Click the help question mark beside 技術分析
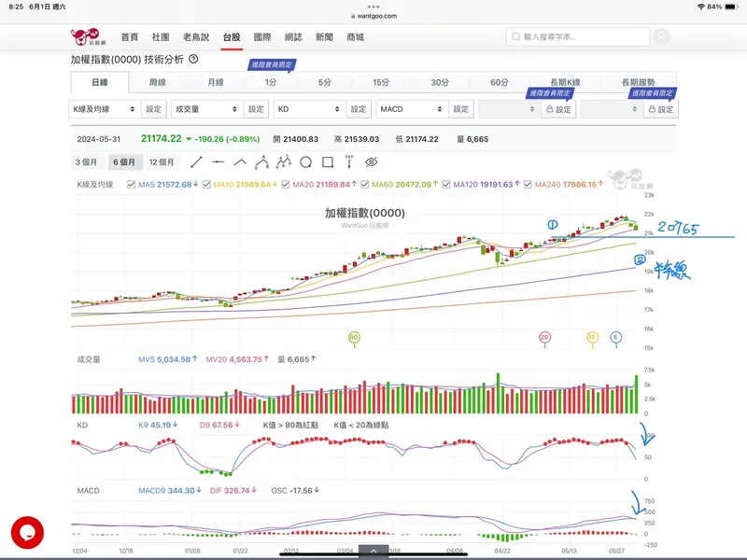This screenshot has height=560, width=747. (x=193, y=59)
